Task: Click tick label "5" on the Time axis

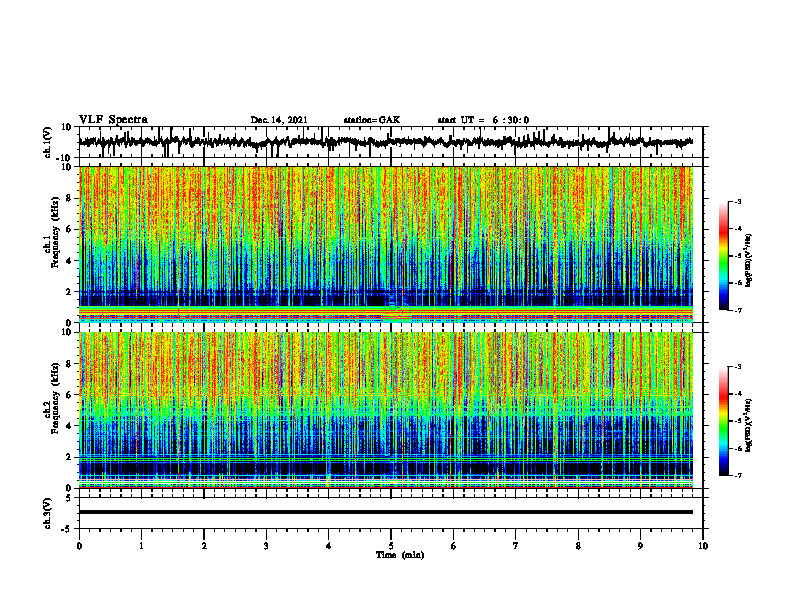Action: (391, 546)
